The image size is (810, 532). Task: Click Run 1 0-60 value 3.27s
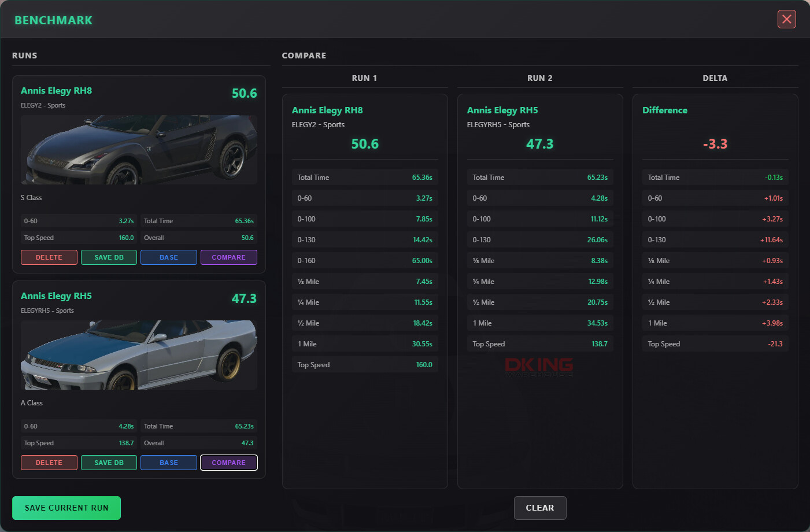(424, 198)
